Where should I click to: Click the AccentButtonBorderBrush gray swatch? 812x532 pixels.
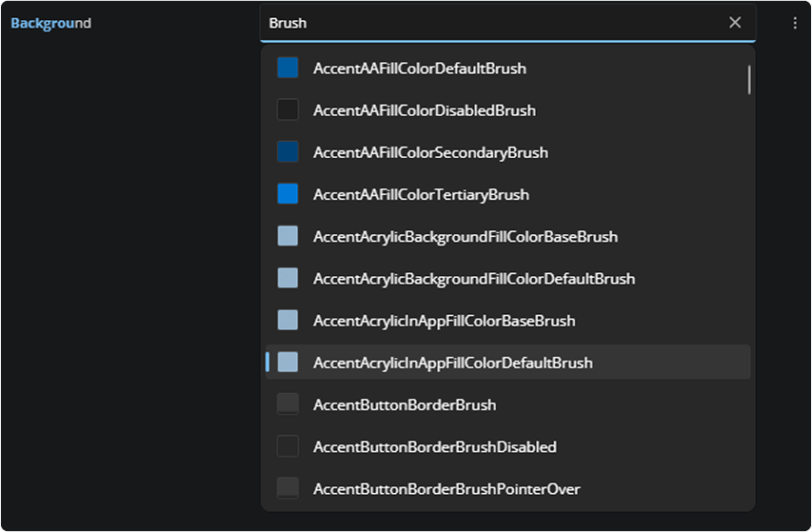coord(287,404)
